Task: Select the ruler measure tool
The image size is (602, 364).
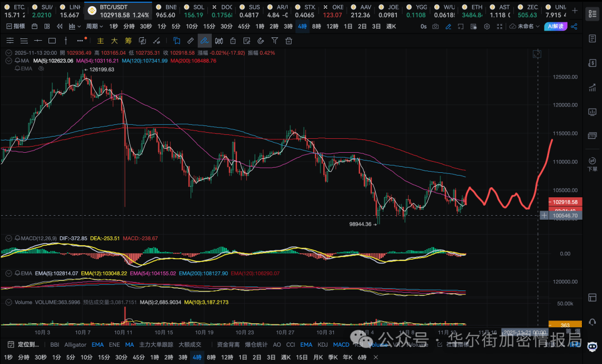Action: click(x=191, y=41)
